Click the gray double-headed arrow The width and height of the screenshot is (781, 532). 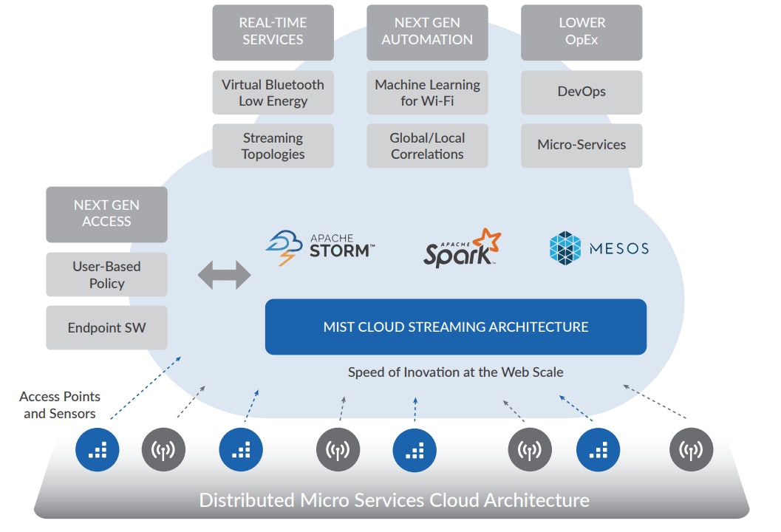point(224,275)
